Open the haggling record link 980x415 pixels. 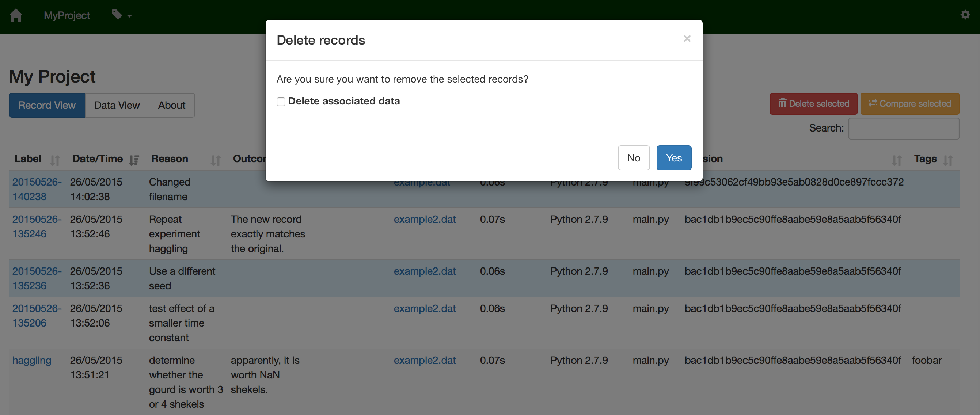coord(31,360)
